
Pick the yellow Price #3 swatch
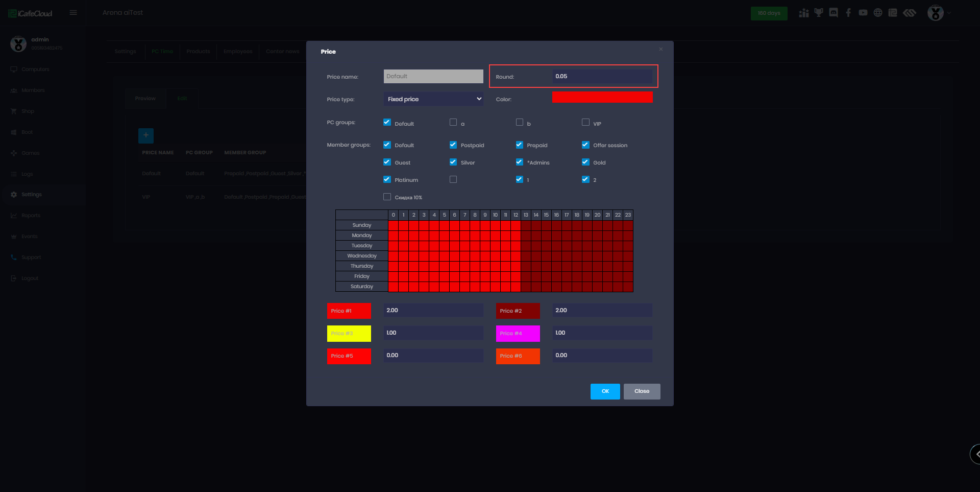coord(349,334)
